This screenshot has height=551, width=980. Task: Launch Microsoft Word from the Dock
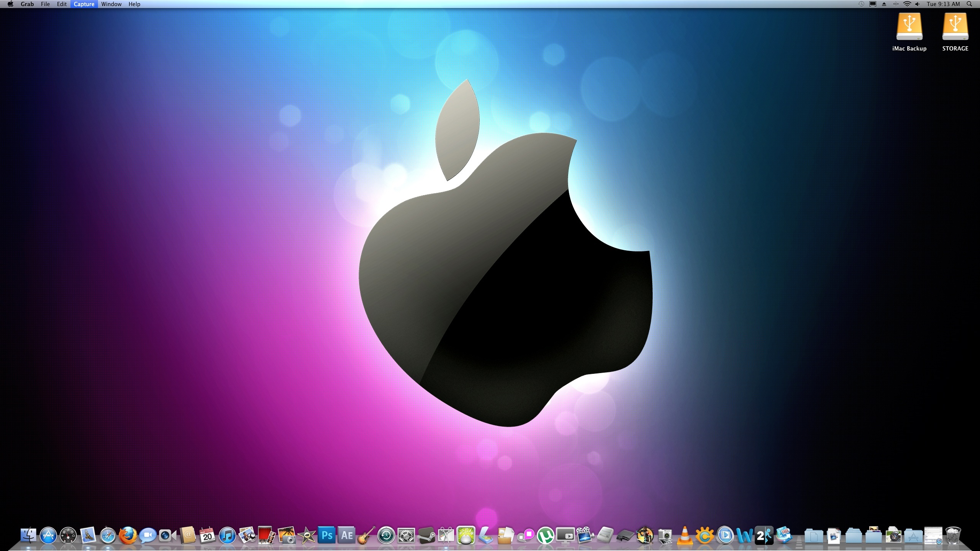pos(745,535)
